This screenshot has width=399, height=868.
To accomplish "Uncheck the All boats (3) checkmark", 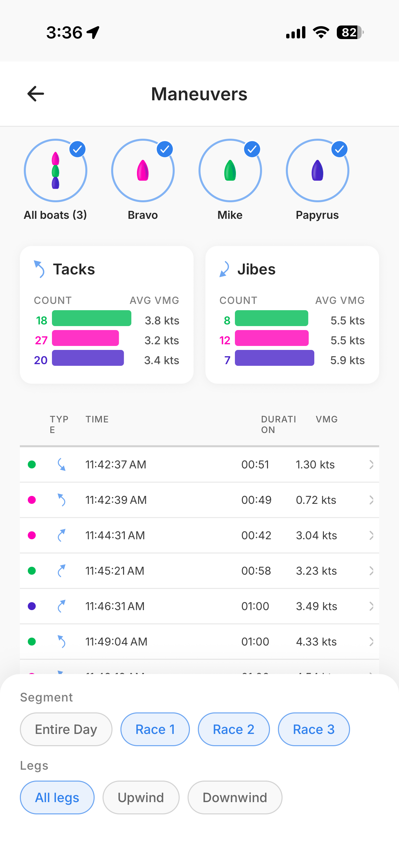I will tap(77, 149).
